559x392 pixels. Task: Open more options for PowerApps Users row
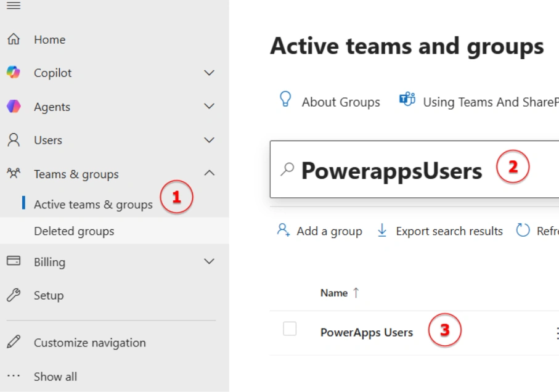click(557, 333)
